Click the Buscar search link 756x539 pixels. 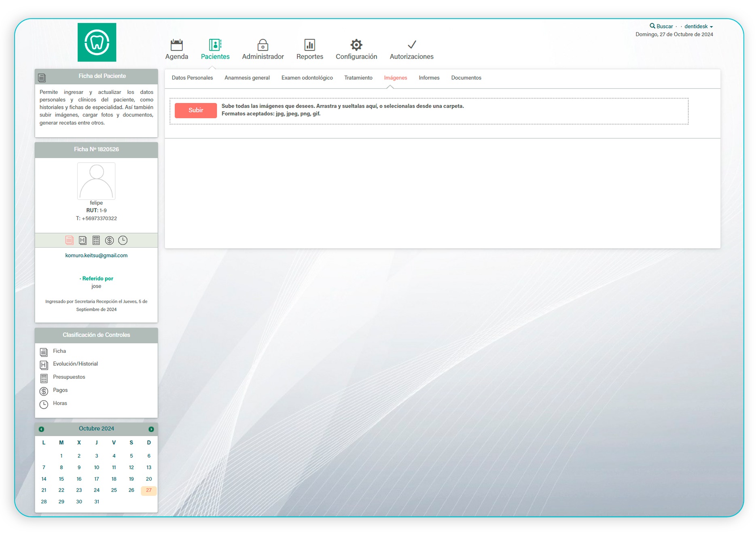662,26
